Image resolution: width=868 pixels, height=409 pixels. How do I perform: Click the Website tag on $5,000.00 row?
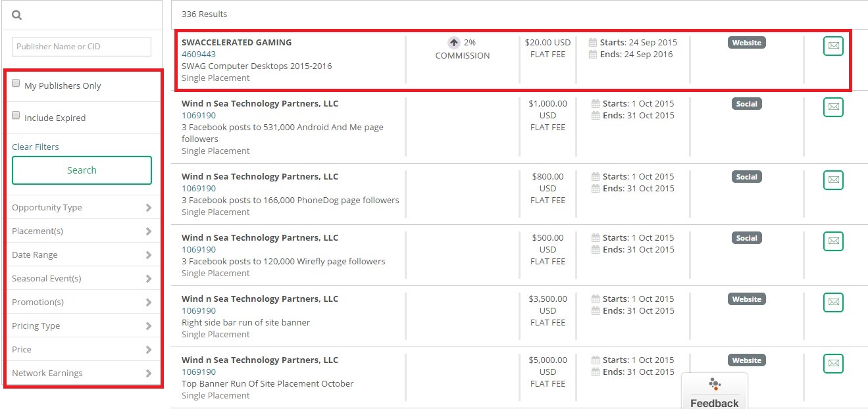pyautogui.click(x=747, y=360)
